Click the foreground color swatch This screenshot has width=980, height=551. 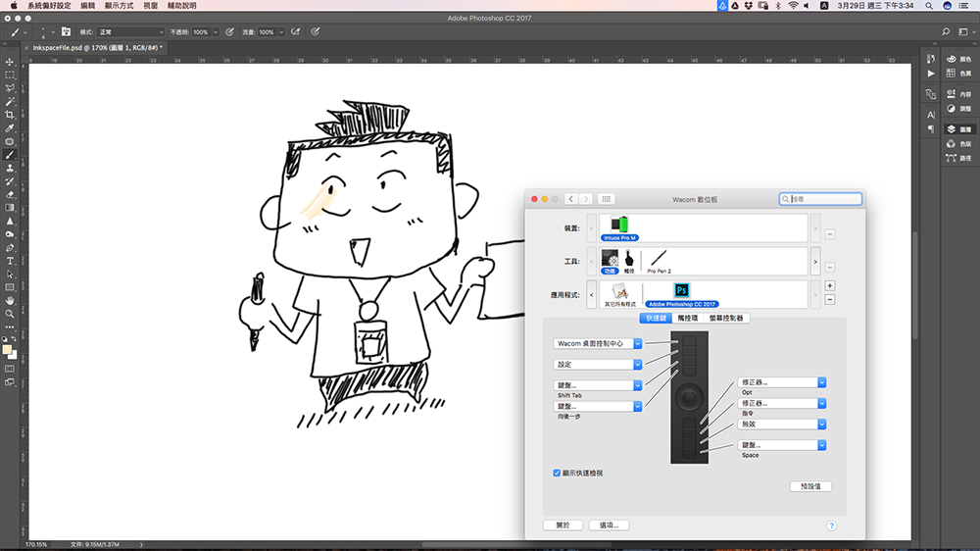(x=8, y=349)
